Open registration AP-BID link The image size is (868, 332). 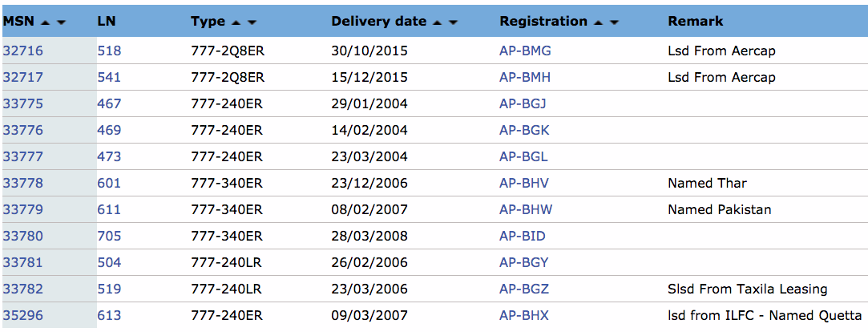click(522, 237)
